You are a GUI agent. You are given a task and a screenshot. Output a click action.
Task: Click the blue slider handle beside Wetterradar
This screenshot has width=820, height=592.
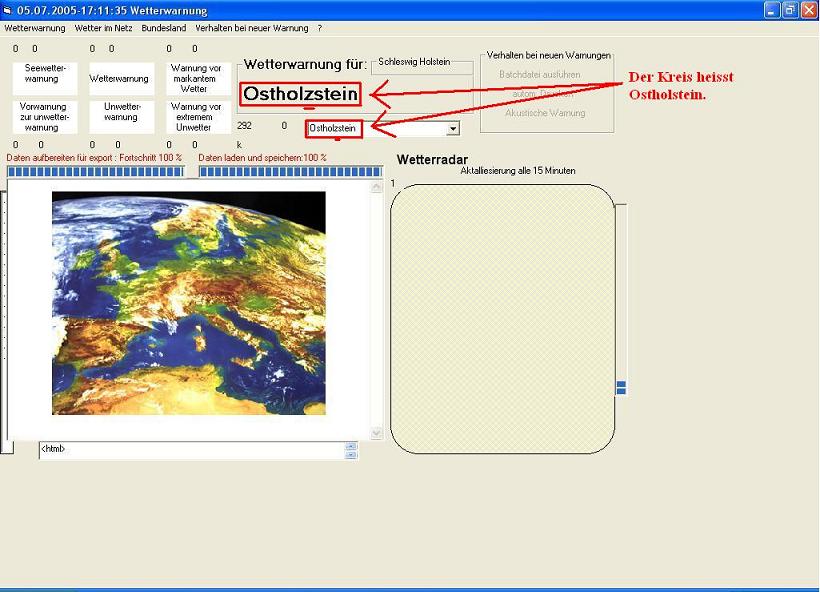coord(621,387)
